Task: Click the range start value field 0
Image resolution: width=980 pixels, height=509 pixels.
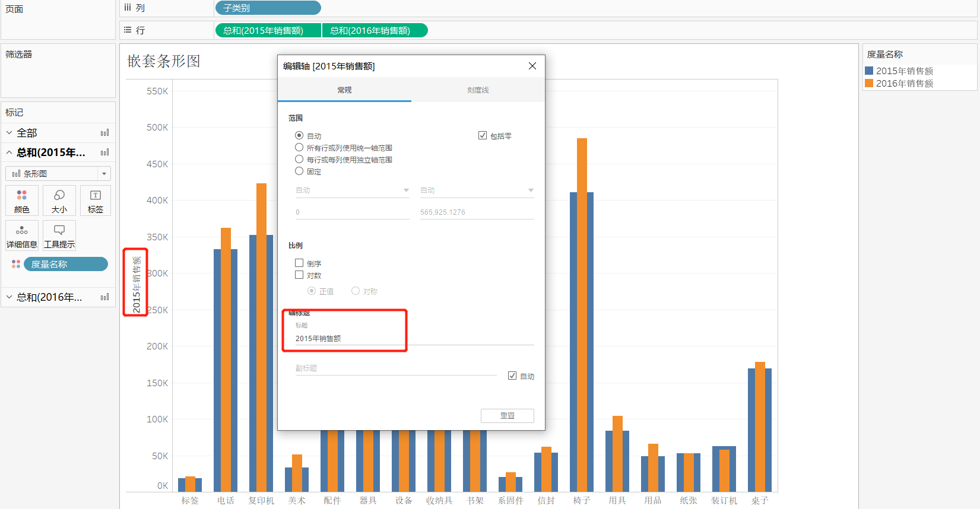Action: point(353,212)
